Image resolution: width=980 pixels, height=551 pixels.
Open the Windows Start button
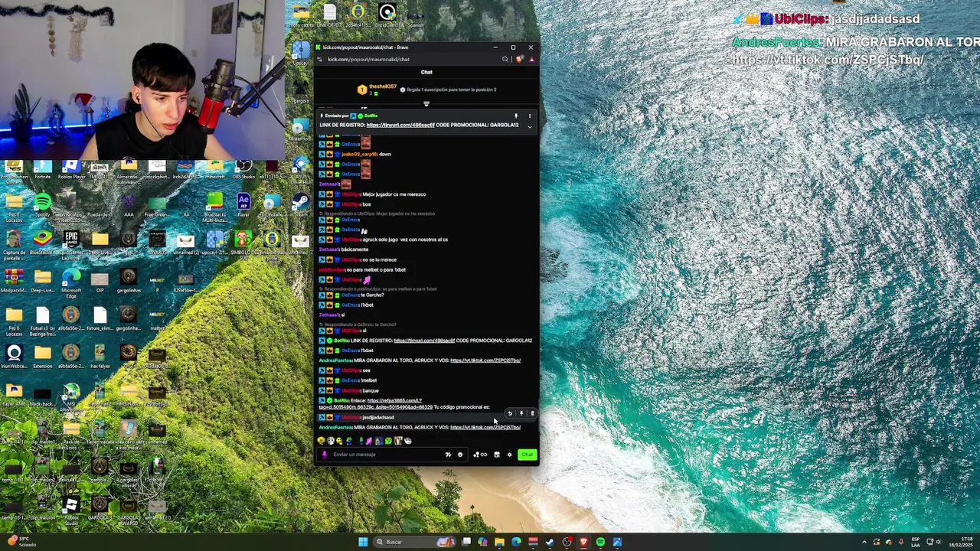pyautogui.click(x=363, y=542)
